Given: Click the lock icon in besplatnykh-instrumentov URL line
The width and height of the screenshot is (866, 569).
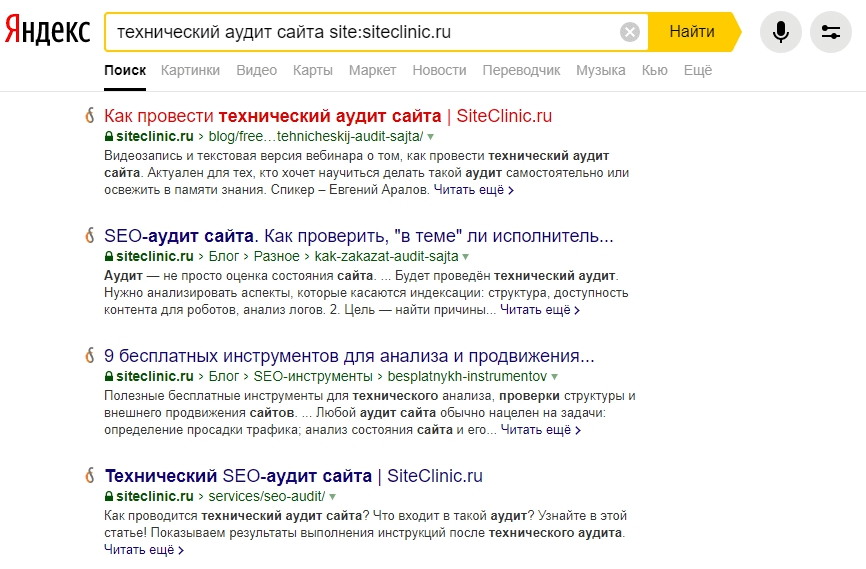Looking at the screenshot, I should click(109, 376).
